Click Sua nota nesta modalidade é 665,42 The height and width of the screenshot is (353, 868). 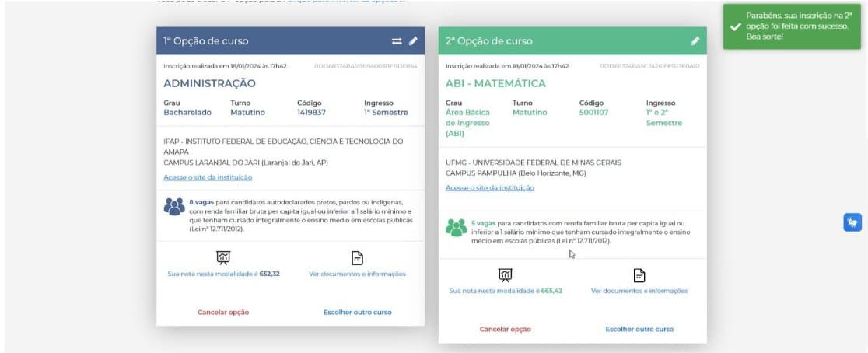[x=506, y=291]
